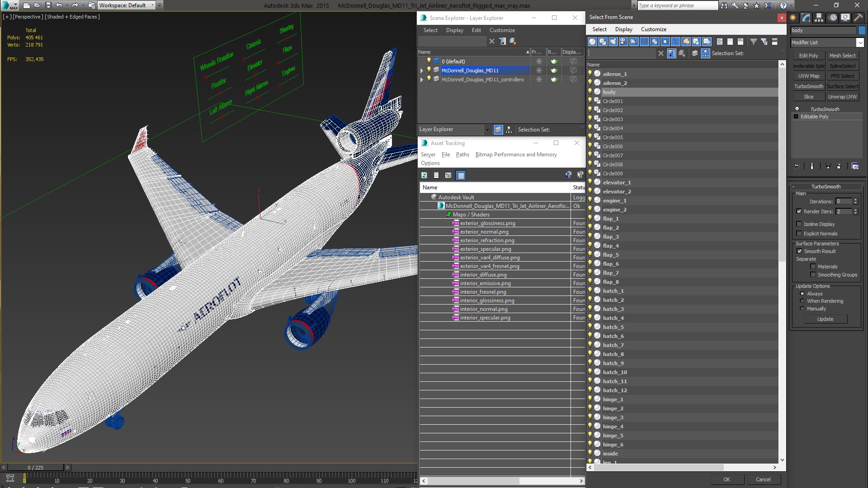
Task: Toggle TurboSmooth modifier lightbulb in stack
Action: pos(797,109)
